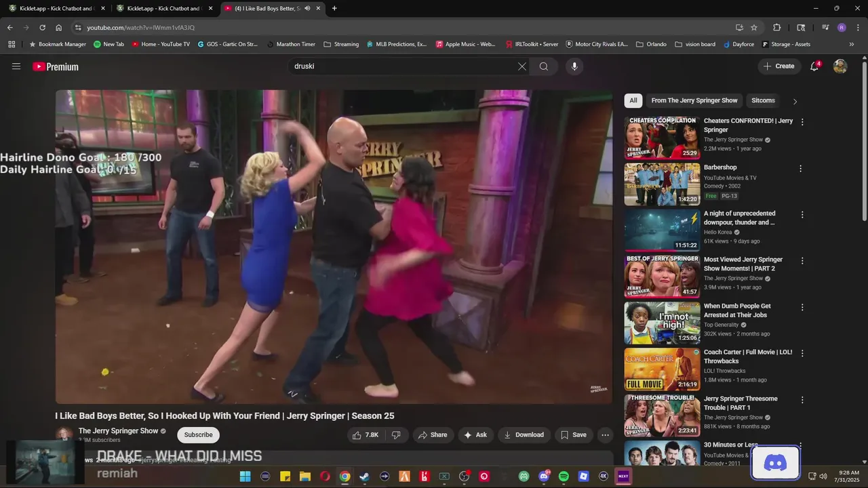Image resolution: width=868 pixels, height=488 pixels.
Task: Subscribe to The Jerry Springer Show
Action: coord(198,435)
